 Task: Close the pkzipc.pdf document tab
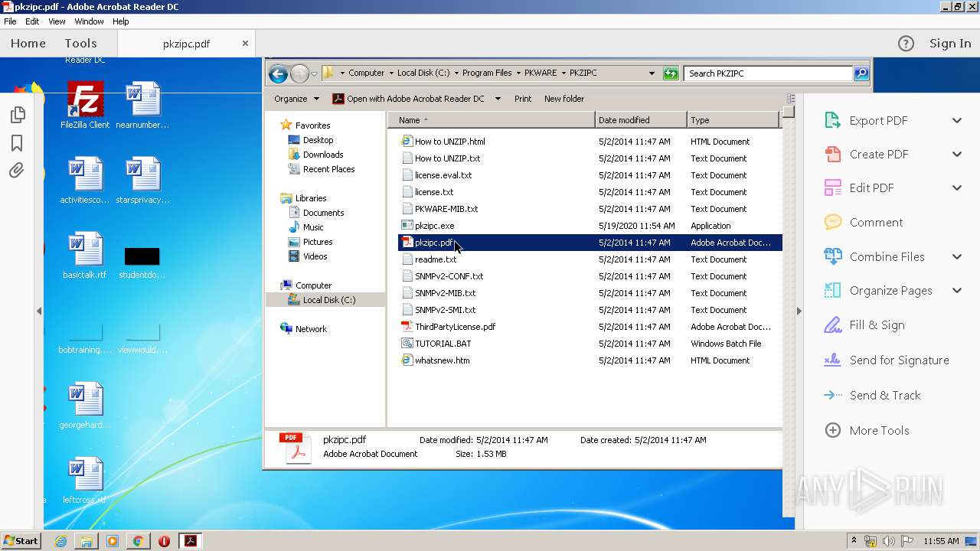245,44
